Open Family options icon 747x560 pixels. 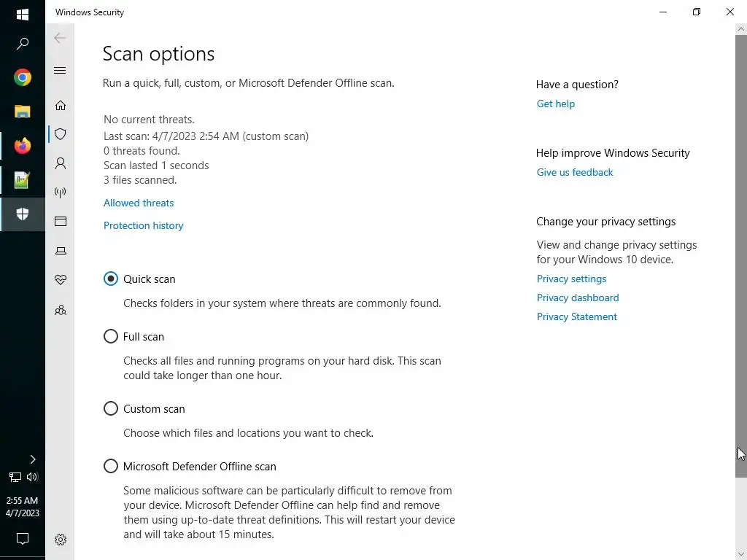(x=61, y=310)
